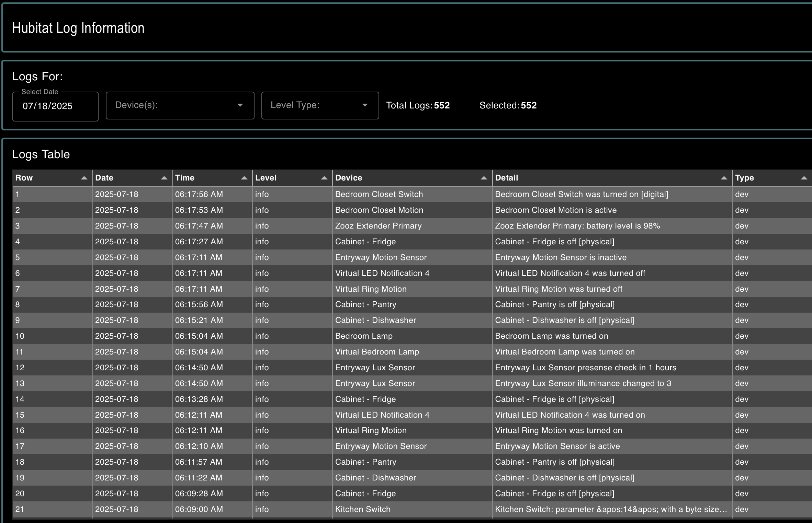Click the Kitchen Switch parameter detail cell

(x=611, y=509)
